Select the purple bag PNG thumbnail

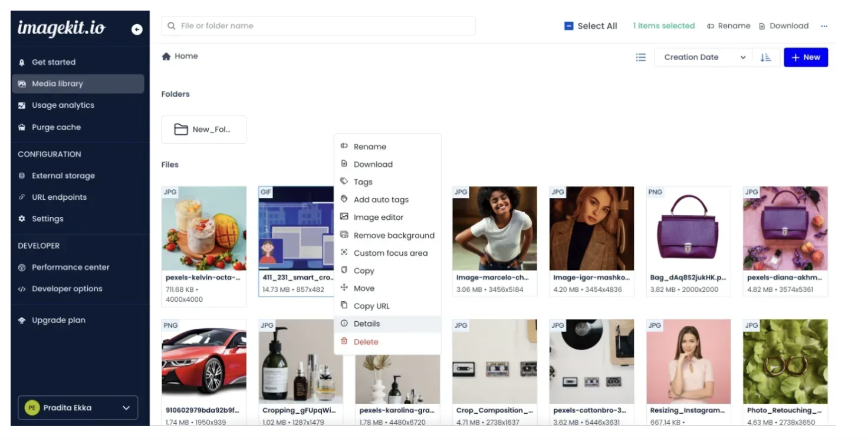(x=688, y=229)
